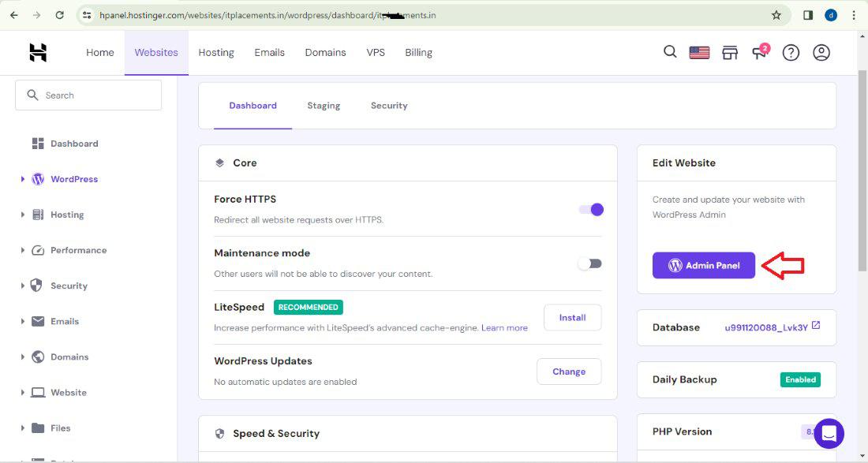Viewport: 868px width, 463px height.
Task: Expand the Emails sidebar section arrow
Action: 23,321
